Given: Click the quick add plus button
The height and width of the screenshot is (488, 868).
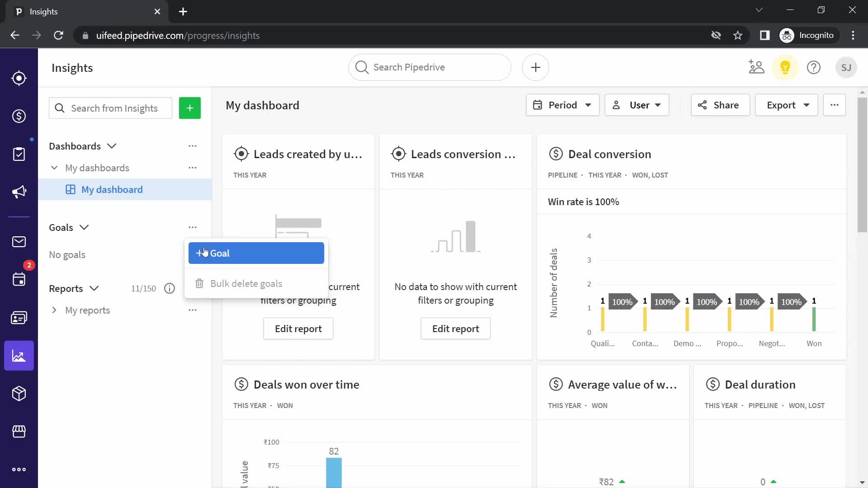Looking at the screenshot, I should [x=536, y=67].
